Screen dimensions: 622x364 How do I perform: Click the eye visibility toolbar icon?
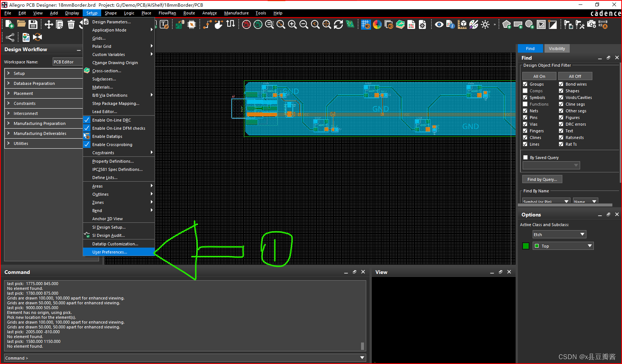[439, 24]
